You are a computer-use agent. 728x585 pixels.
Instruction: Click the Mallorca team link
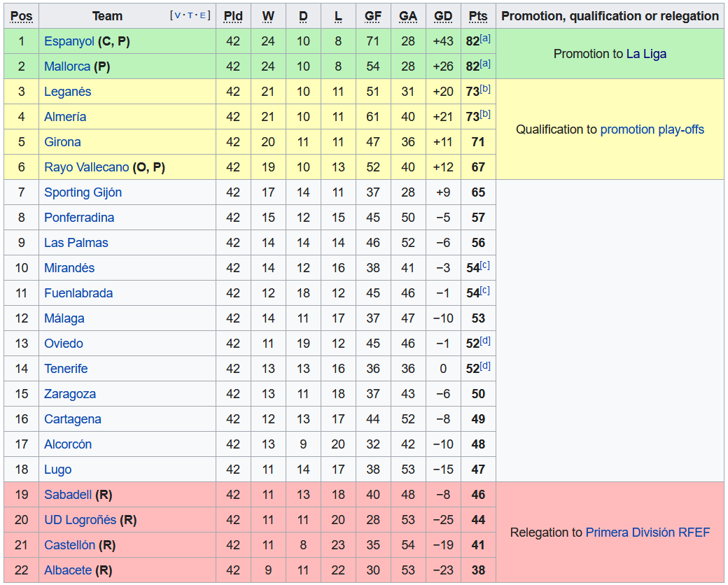pyautogui.click(x=66, y=66)
